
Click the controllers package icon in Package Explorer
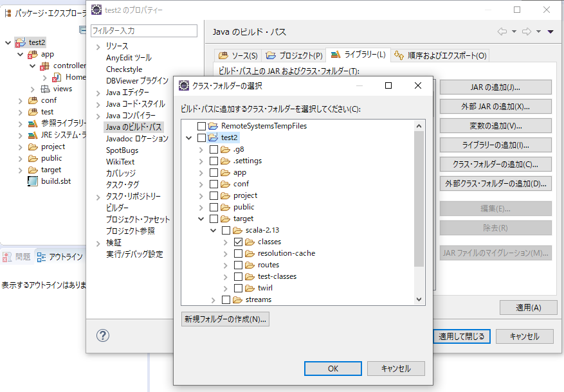44,66
